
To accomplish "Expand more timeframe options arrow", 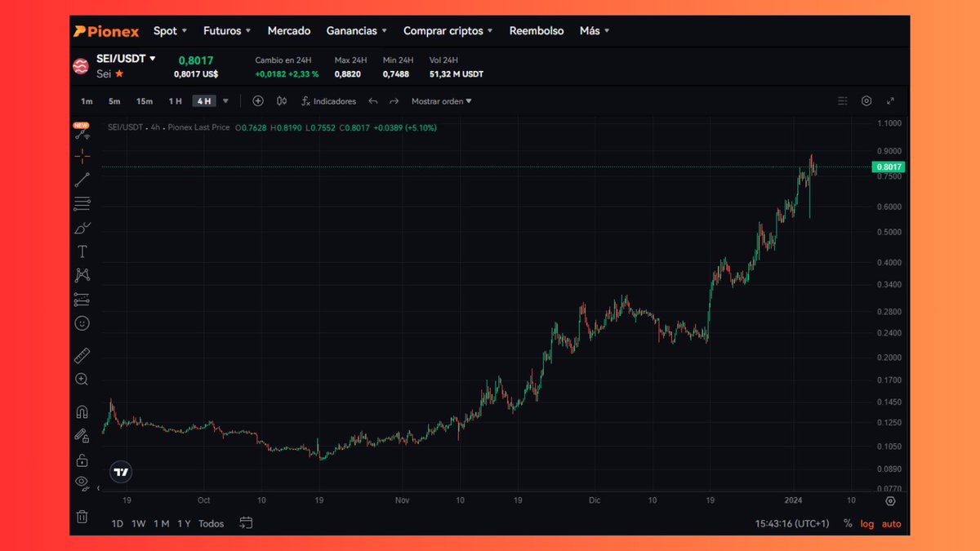I will (225, 101).
